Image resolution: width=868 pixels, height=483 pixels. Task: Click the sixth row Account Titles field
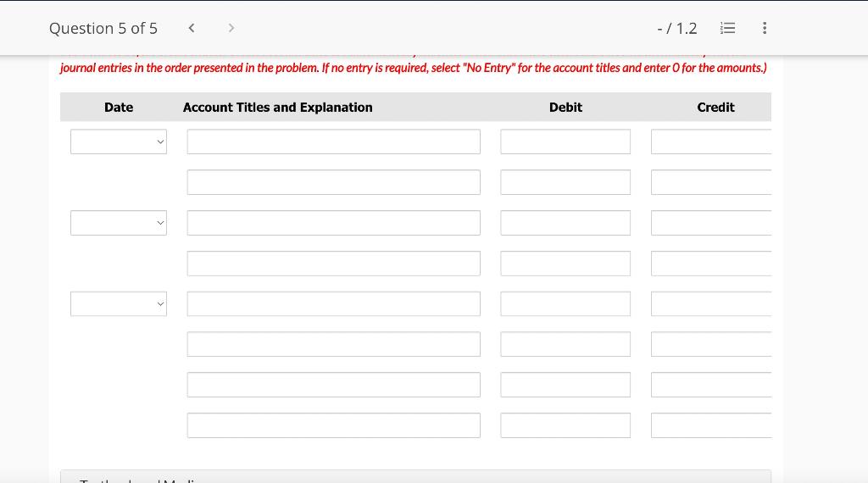[x=334, y=344]
